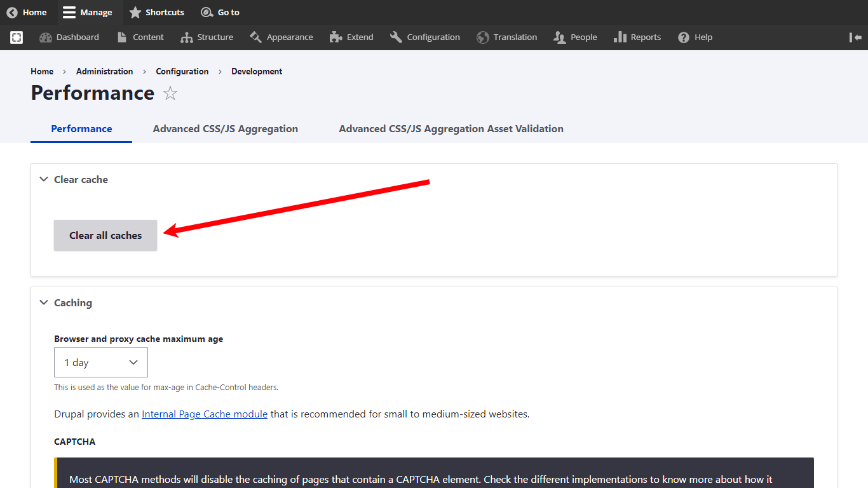Open Advanced CSS/JS Aggregation Asset Validation tab

(x=451, y=128)
